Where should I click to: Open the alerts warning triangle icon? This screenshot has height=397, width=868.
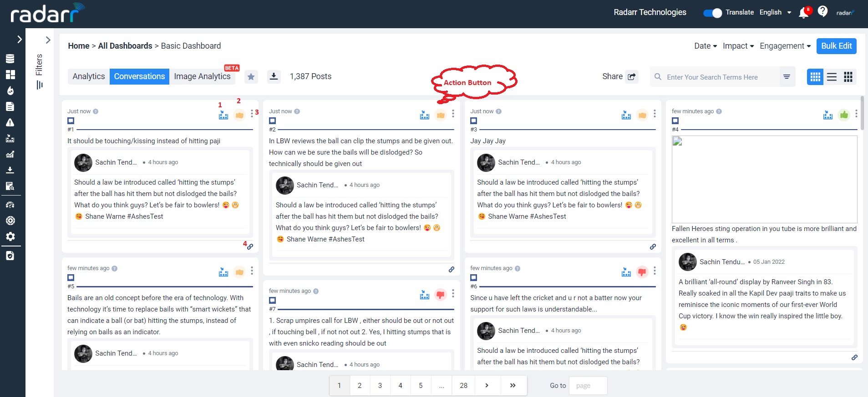tap(10, 122)
